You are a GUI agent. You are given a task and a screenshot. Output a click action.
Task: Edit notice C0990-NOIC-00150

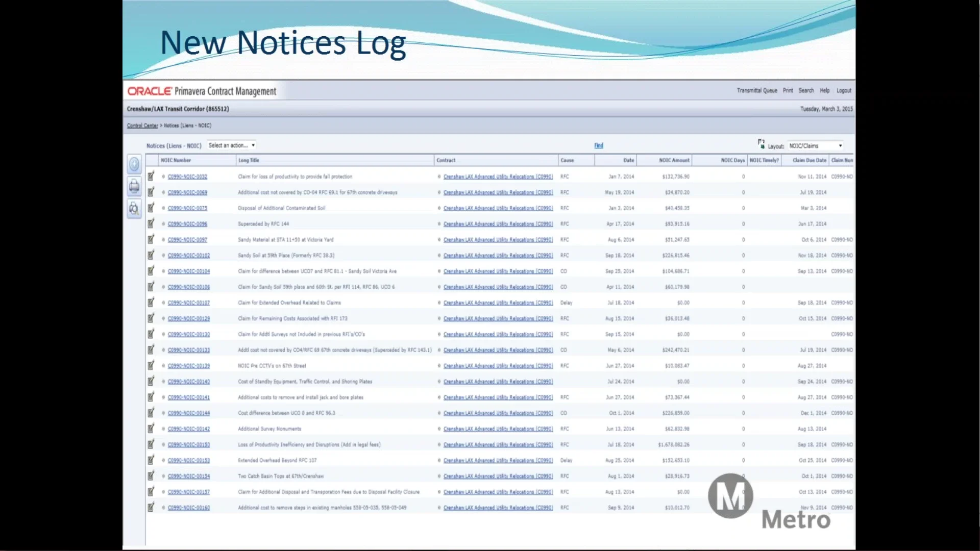[151, 444]
